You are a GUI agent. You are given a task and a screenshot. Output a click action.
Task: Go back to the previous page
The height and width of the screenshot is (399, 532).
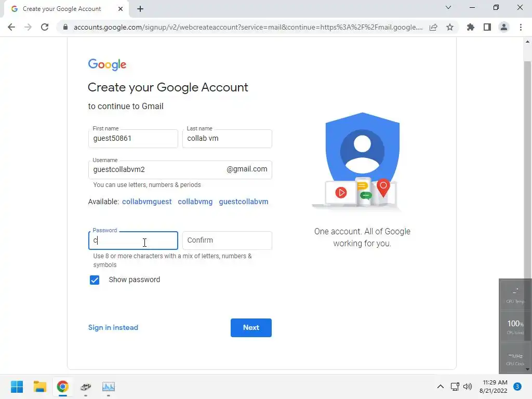click(x=11, y=27)
